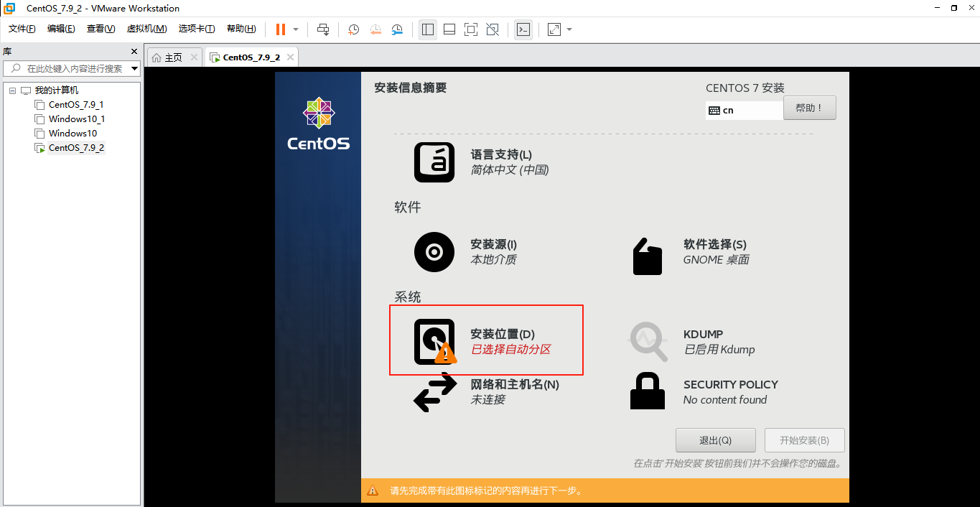Click the CentOS logo in sidebar
The width and height of the screenshot is (980, 507).
pyautogui.click(x=319, y=124)
